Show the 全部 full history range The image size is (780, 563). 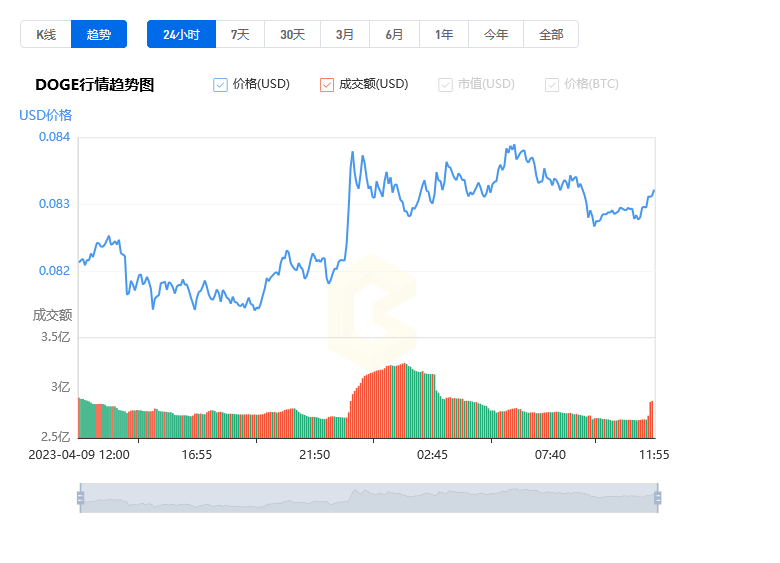pos(551,34)
